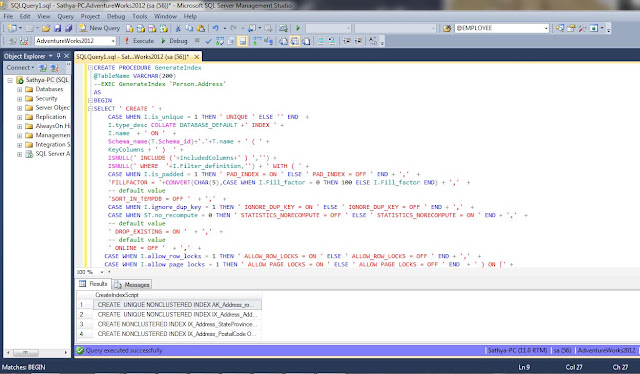
Task: Toggle the highlighted IntelliSense Enabled icon
Action: pos(242,41)
